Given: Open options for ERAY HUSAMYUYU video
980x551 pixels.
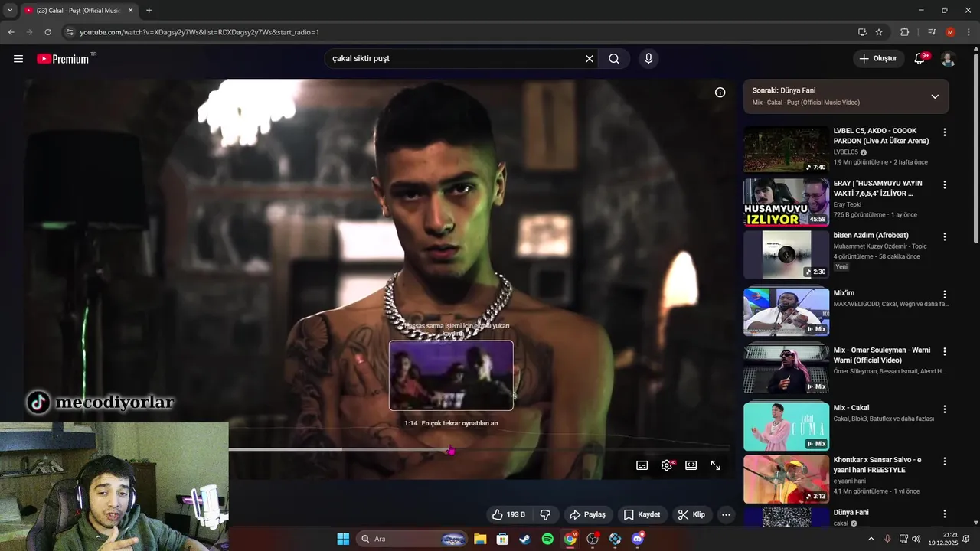Looking at the screenshot, I should click(x=945, y=185).
